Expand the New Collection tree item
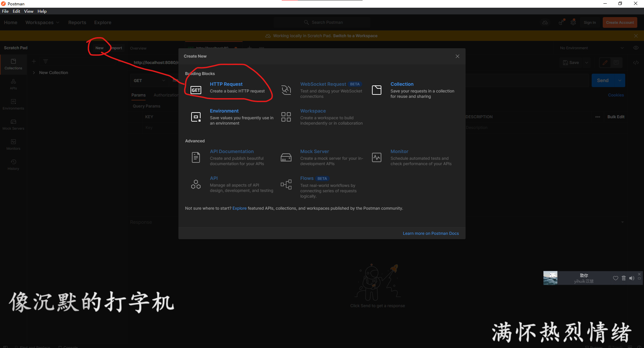The image size is (644, 348). (x=34, y=73)
